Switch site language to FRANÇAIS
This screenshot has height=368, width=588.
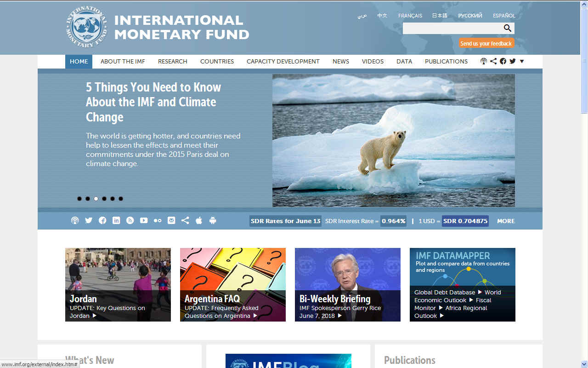[410, 16]
